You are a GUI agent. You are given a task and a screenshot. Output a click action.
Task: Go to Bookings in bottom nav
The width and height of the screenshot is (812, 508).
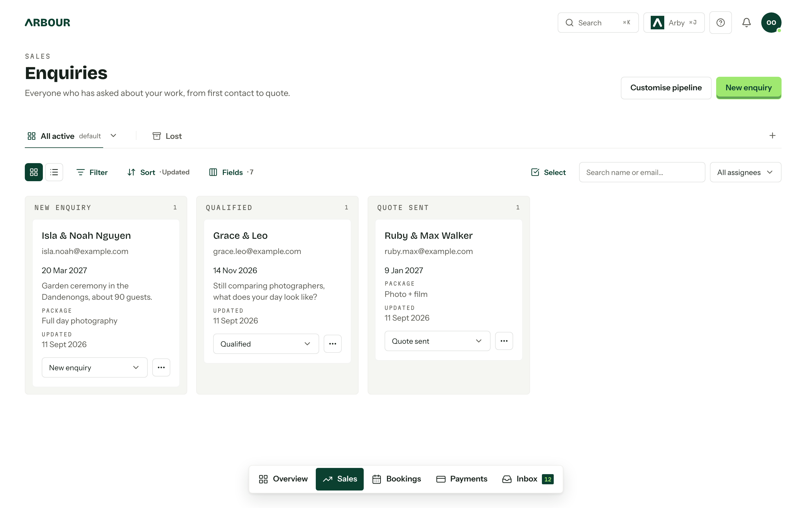coord(397,479)
